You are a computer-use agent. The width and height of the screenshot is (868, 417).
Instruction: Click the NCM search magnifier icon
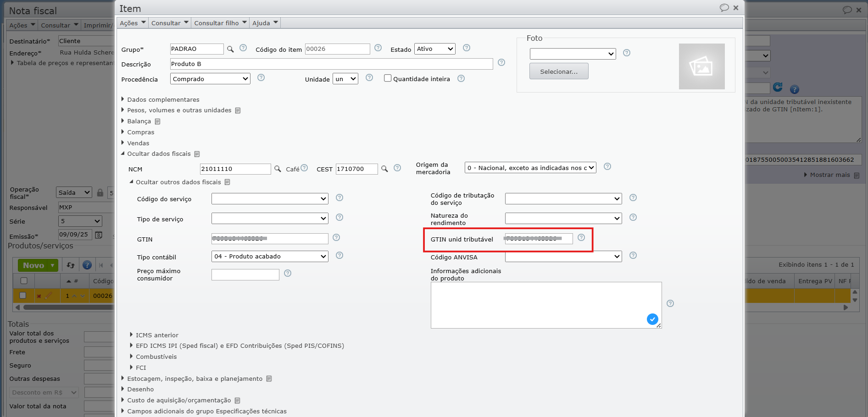(x=278, y=169)
